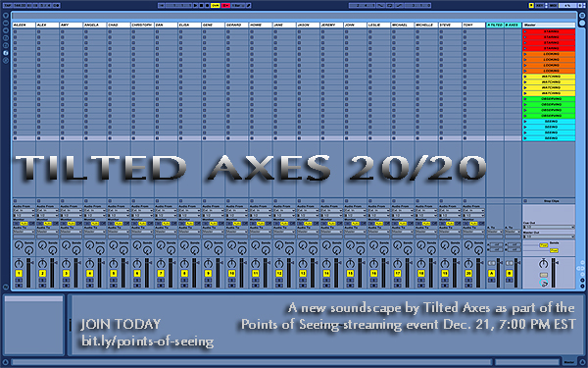588x368 pixels.
Task: Launch the first cyan SEEING scene
Action: click(549, 122)
